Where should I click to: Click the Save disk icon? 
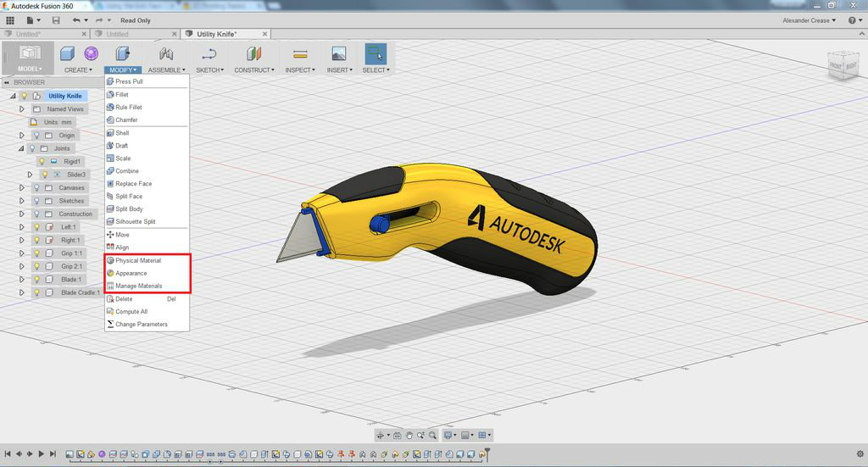click(56, 20)
